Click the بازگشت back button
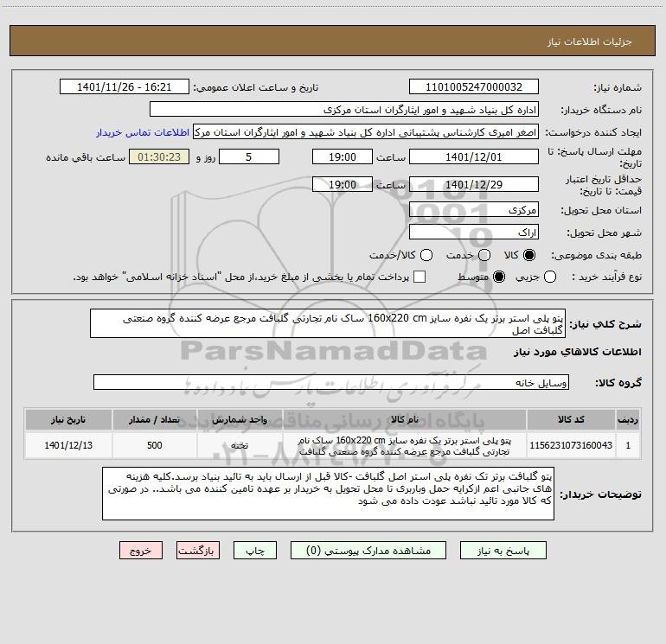The height and width of the screenshot is (644, 666). 198,550
